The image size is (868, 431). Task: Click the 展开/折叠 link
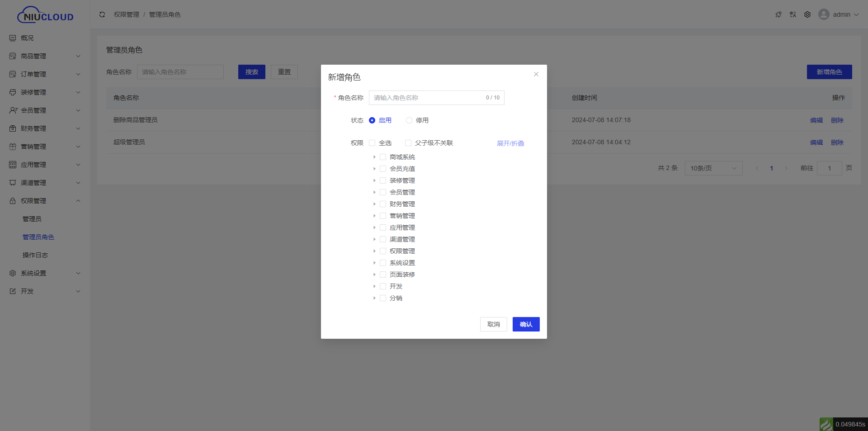tap(510, 143)
